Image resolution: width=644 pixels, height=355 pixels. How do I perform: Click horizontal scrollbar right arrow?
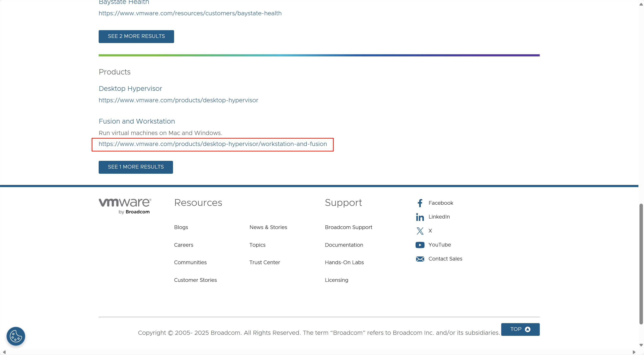click(x=634, y=352)
